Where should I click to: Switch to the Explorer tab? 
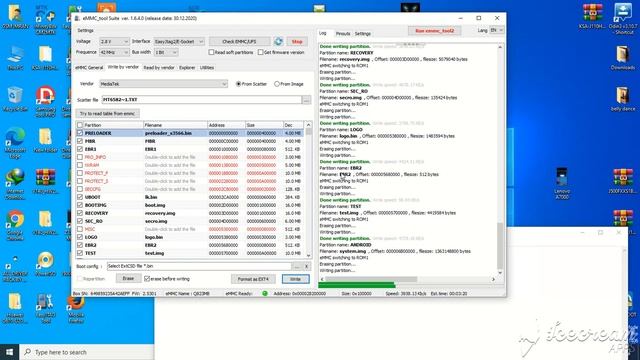tap(187, 68)
